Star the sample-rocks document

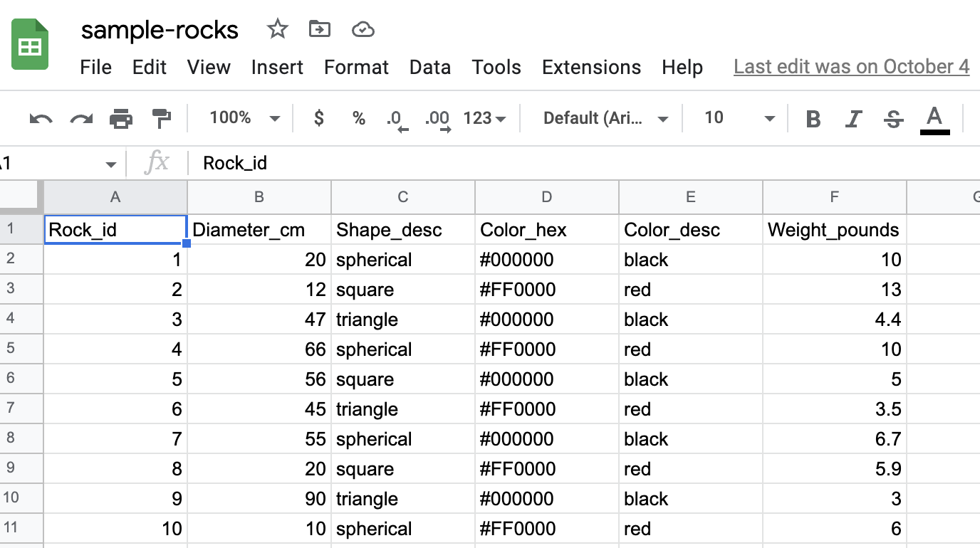277,29
